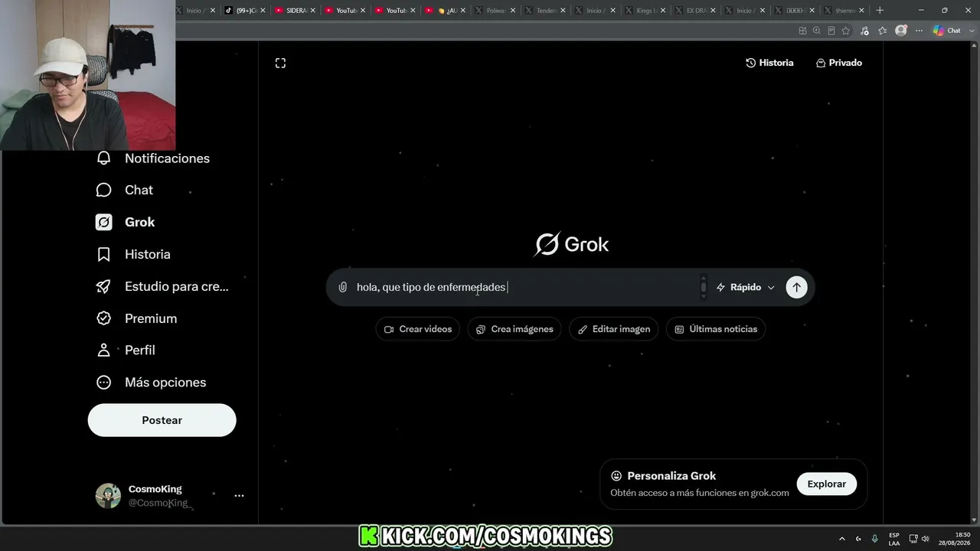This screenshot has width=980, height=551.
Task: Open the Últimas noticias suggestion
Action: point(716,329)
